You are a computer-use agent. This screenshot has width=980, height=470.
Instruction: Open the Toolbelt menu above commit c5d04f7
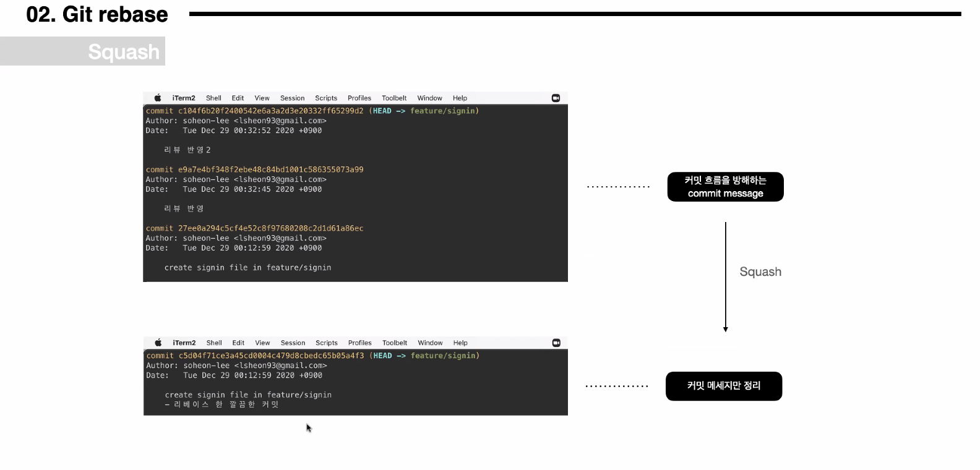pyautogui.click(x=395, y=343)
